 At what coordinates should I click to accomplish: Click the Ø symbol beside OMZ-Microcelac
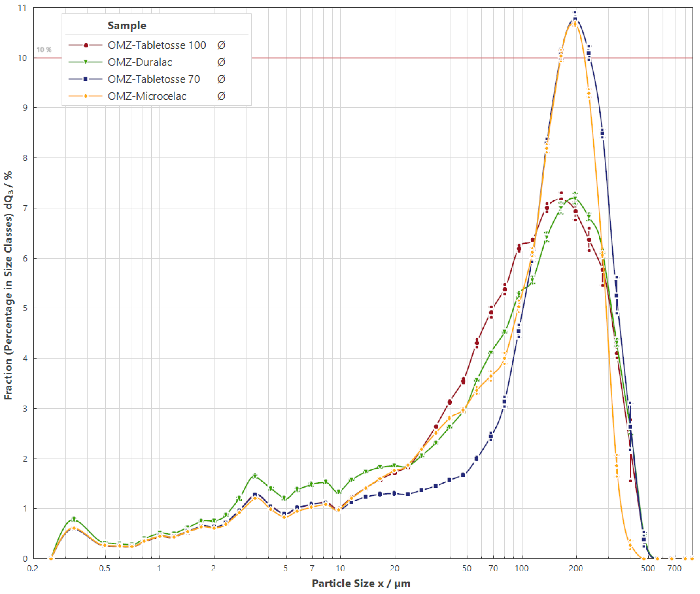(221, 96)
